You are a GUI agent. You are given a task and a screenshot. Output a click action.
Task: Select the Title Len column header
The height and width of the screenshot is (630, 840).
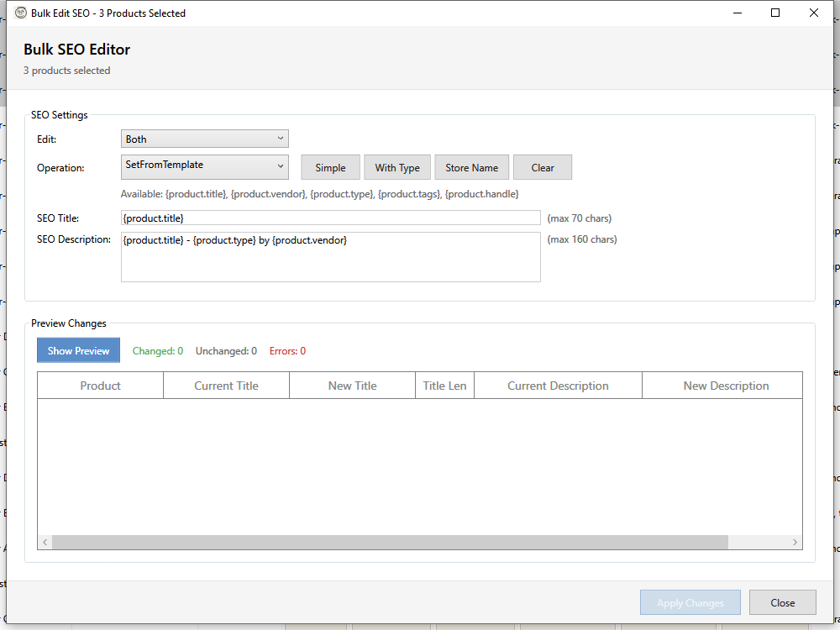pos(444,385)
